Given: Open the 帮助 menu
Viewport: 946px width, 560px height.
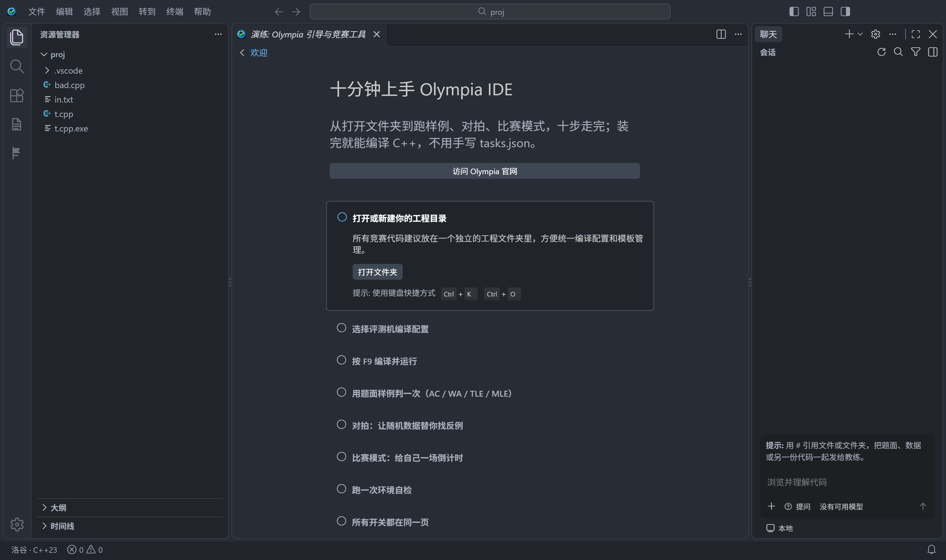Looking at the screenshot, I should [x=202, y=12].
